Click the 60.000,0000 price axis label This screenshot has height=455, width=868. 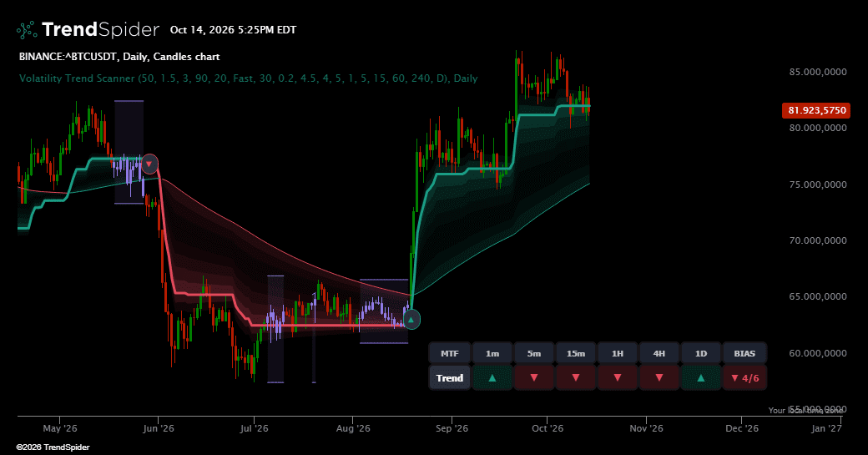pyautogui.click(x=818, y=352)
